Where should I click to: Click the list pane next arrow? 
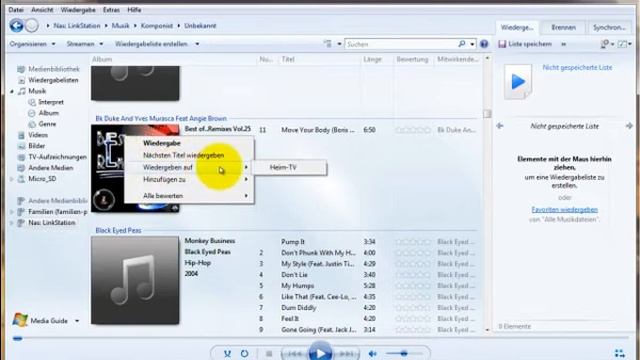point(629,126)
